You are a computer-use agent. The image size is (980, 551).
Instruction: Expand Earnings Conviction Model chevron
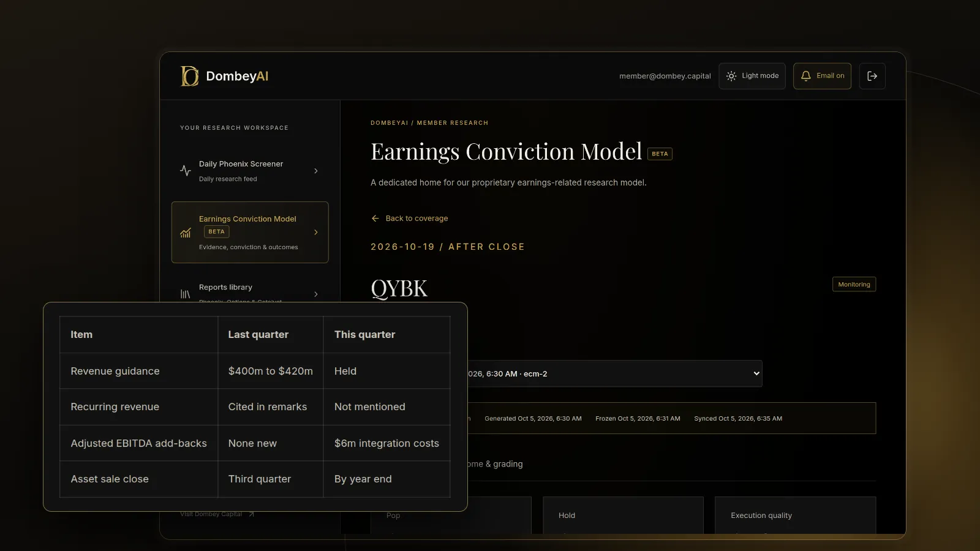click(x=316, y=232)
